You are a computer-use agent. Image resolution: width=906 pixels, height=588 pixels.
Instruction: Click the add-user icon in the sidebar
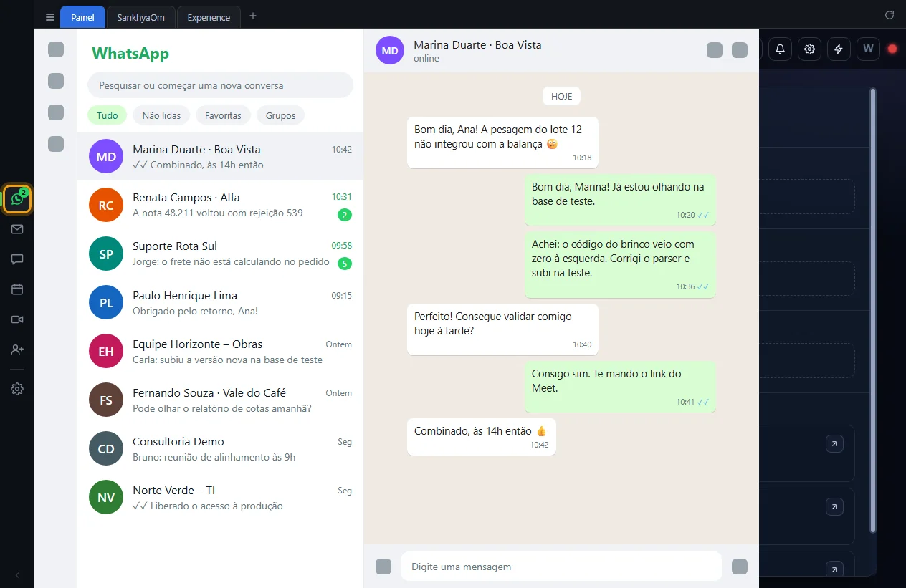tap(17, 350)
